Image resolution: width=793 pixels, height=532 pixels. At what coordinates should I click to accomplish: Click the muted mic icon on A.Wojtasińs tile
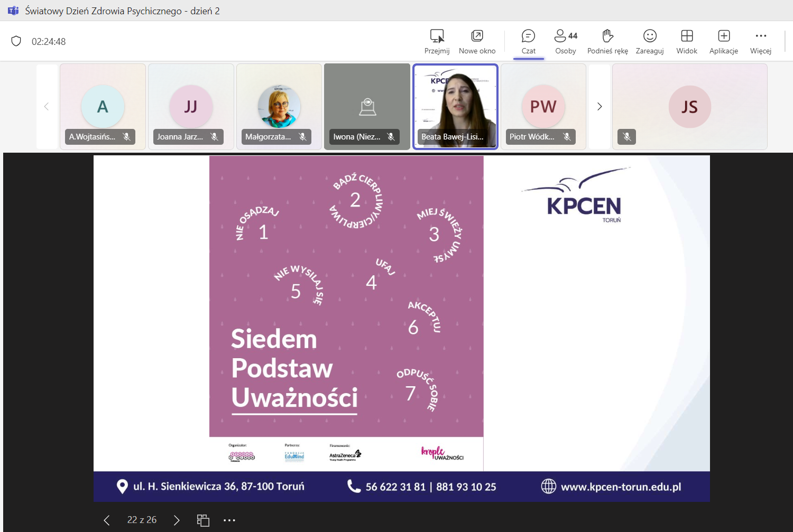[127, 137]
